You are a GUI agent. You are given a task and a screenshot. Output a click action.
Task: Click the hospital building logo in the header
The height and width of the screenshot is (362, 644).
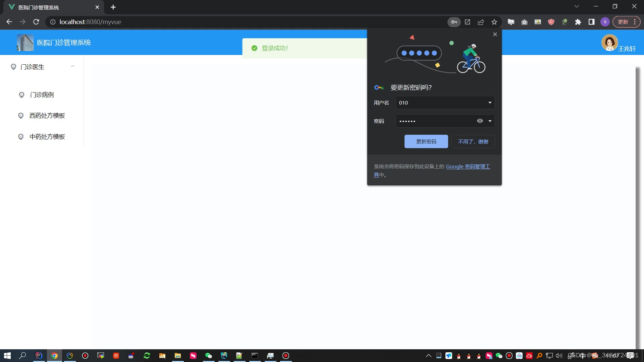click(25, 43)
